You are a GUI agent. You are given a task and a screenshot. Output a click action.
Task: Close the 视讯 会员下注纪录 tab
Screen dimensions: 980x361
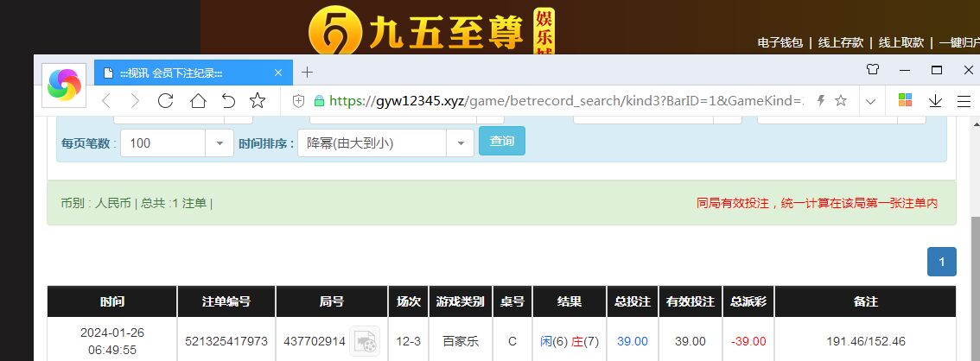[278, 73]
